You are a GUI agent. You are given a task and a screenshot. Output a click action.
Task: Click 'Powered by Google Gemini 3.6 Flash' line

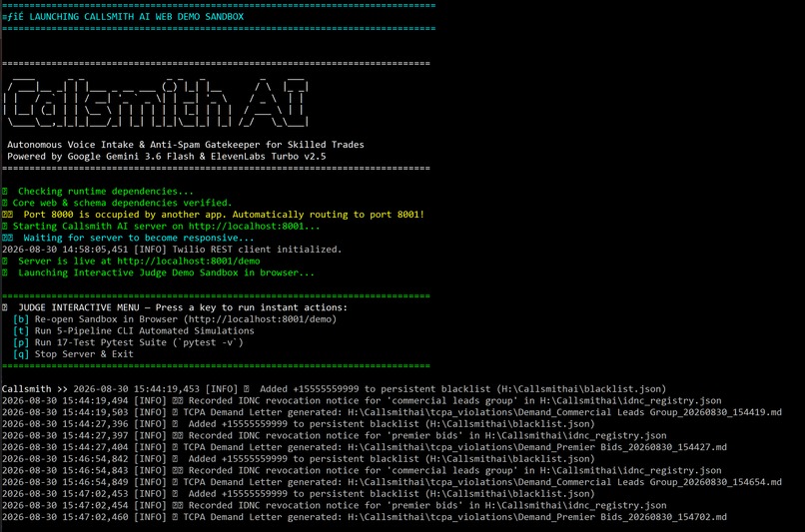(x=167, y=157)
